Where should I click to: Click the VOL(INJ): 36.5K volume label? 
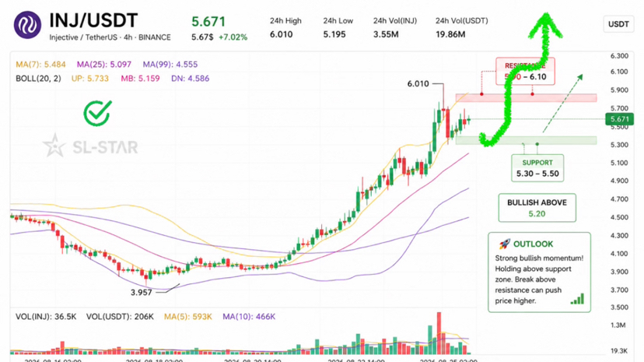click(x=46, y=317)
